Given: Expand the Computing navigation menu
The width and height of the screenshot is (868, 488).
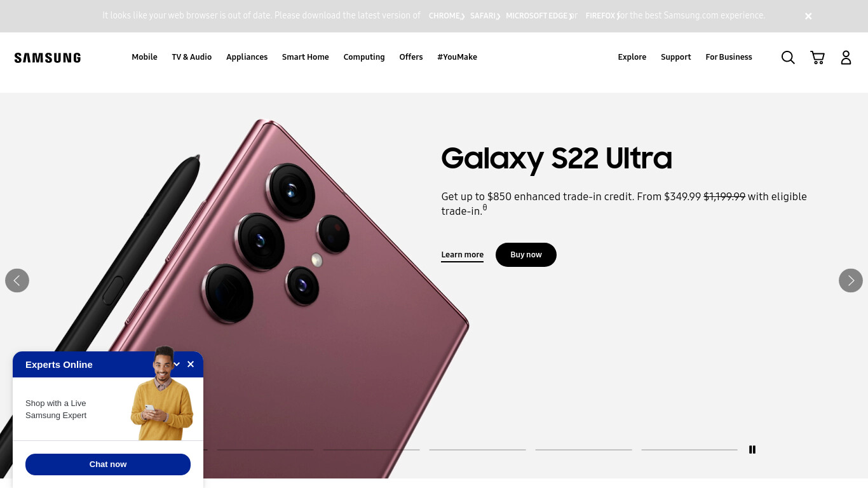Looking at the screenshot, I should [364, 57].
